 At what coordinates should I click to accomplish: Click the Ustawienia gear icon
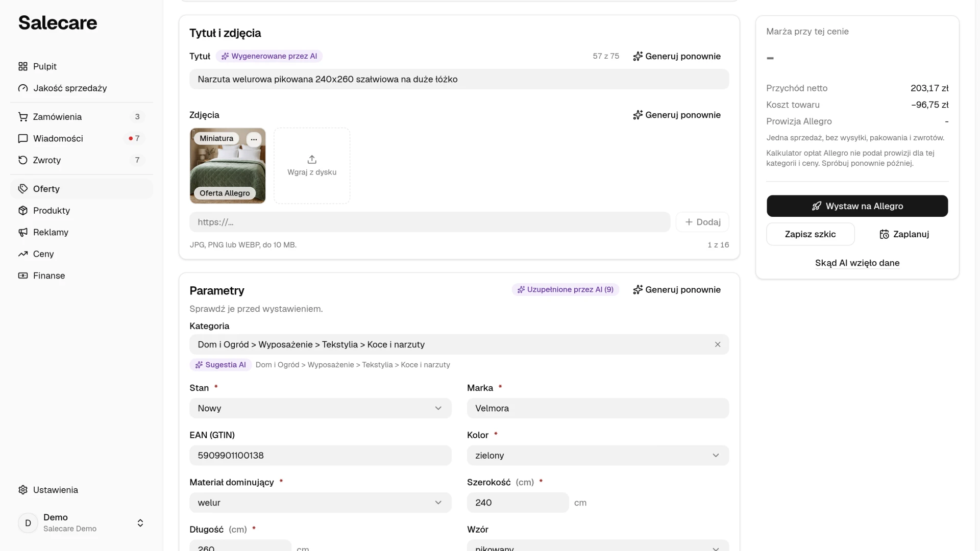click(x=23, y=490)
